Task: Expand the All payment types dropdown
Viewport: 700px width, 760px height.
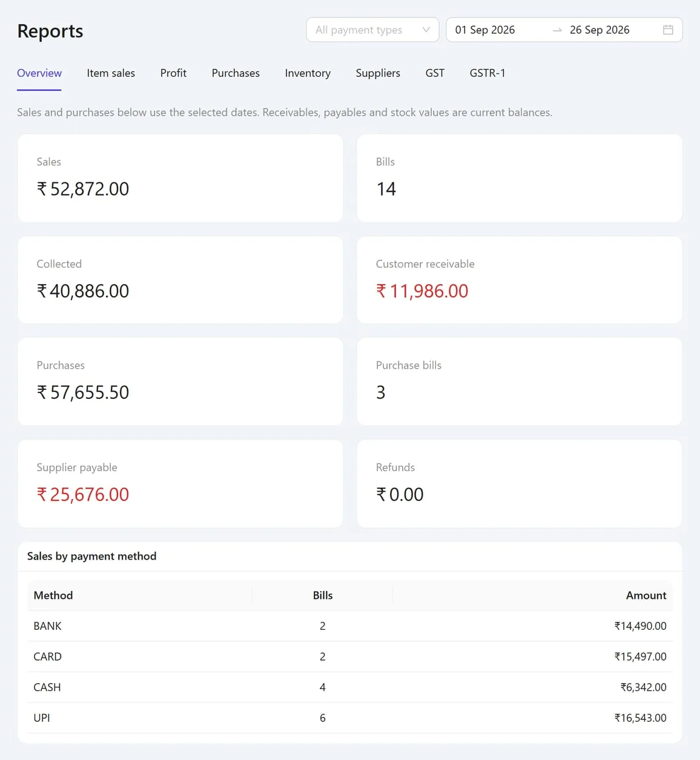Action: (x=372, y=30)
